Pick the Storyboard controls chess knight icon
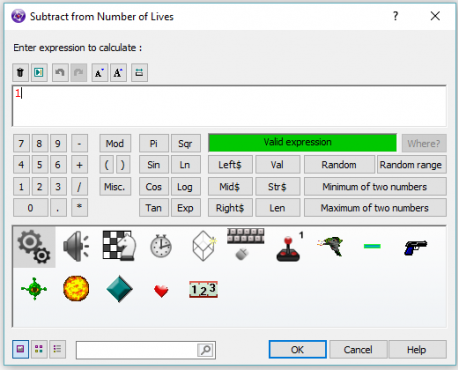The height and width of the screenshot is (370, 458). 119,246
